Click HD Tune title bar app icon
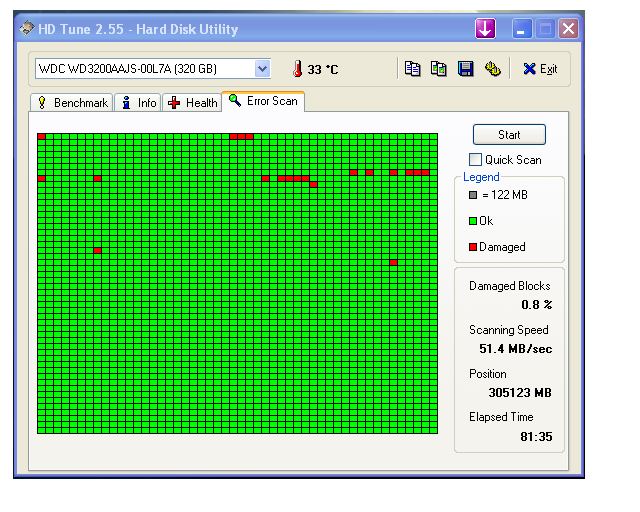This screenshot has width=640, height=512. (x=27, y=28)
